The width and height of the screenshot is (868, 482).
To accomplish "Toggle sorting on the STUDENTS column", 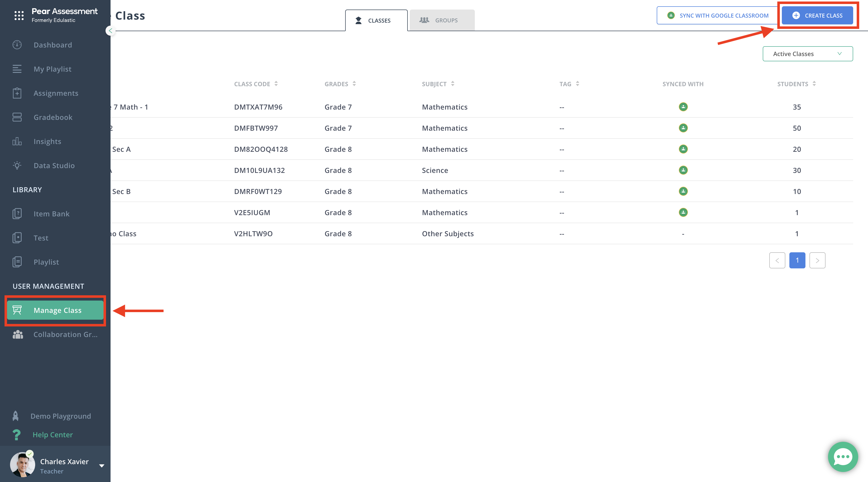I will point(814,84).
